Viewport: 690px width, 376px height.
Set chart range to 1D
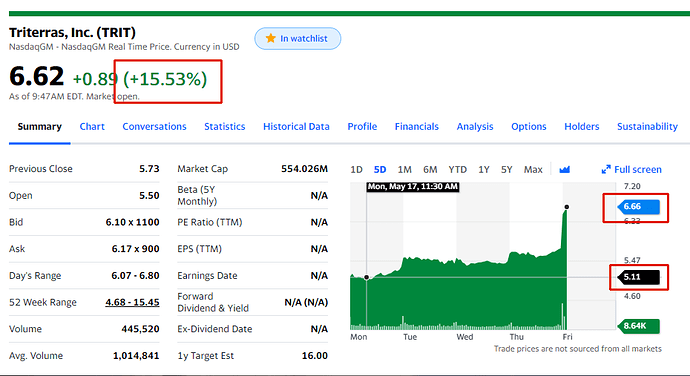356,170
